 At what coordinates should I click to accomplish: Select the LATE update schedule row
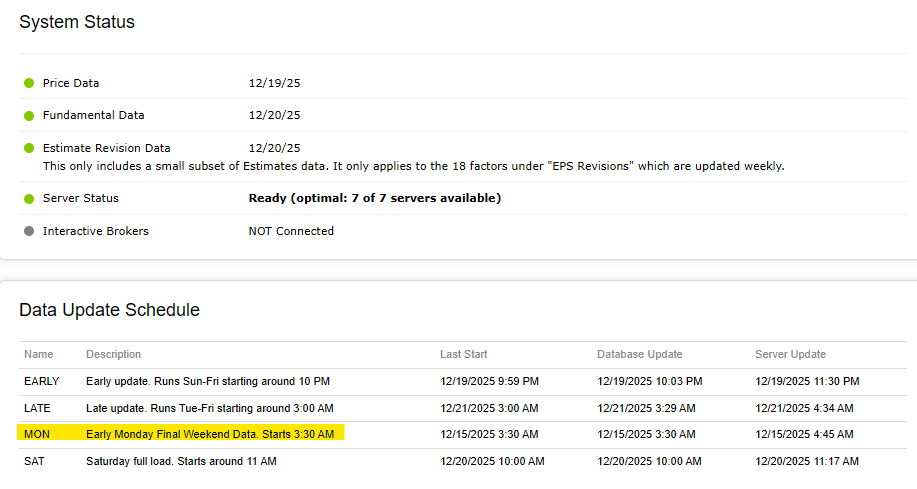click(x=38, y=408)
